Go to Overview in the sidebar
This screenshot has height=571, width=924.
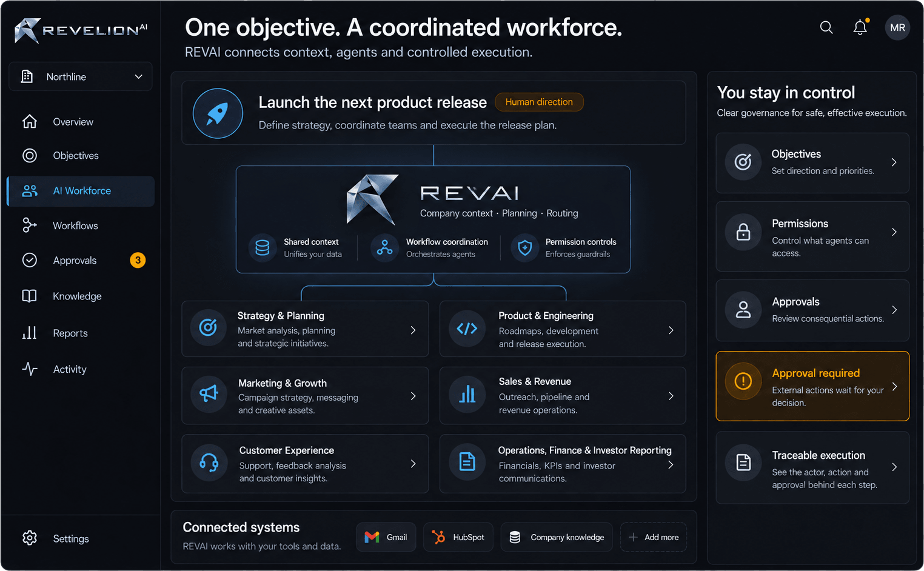[81, 122]
